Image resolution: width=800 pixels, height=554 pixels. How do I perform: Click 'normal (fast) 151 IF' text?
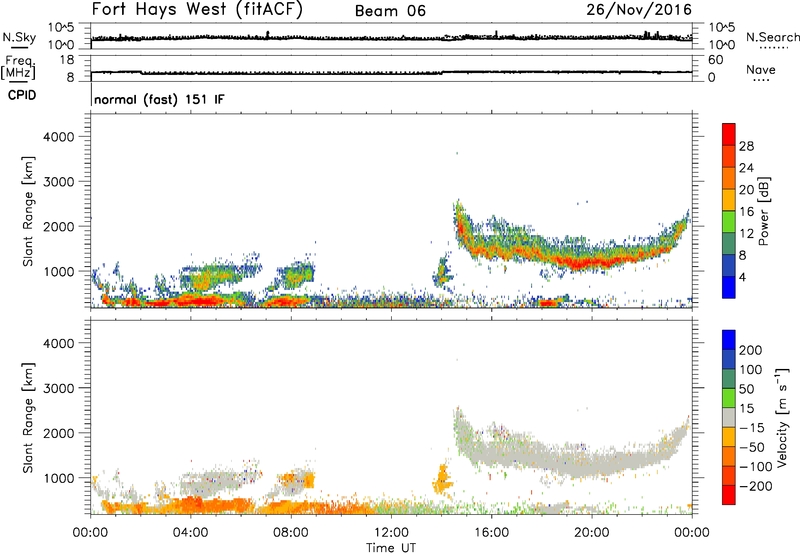159,99
